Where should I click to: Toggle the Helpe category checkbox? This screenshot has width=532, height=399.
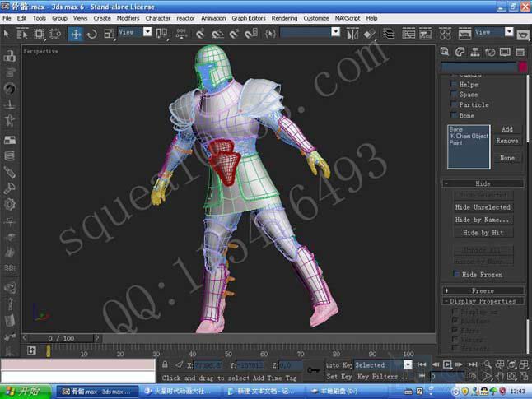click(454, 84)
